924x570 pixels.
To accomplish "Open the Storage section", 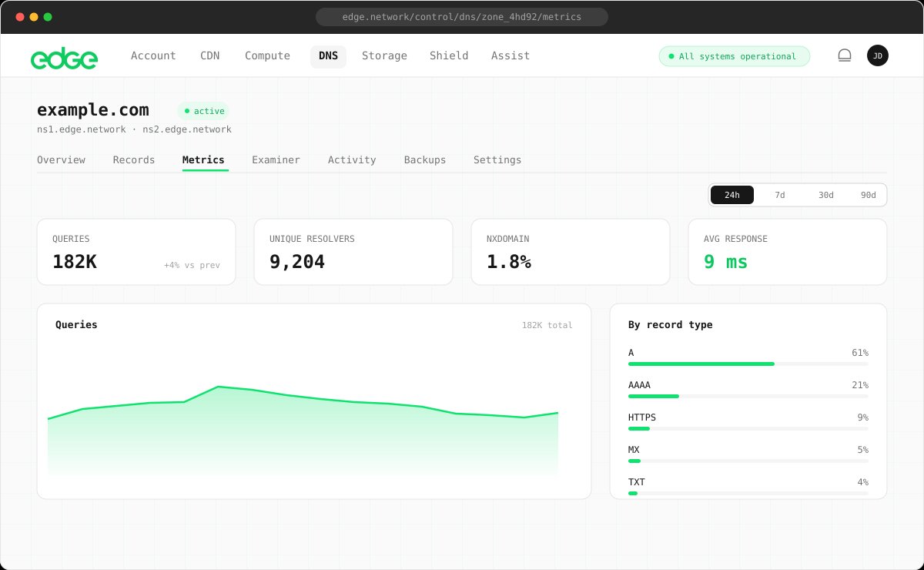I will 384,56.
